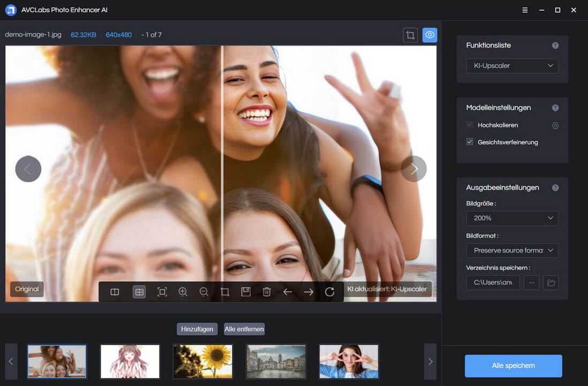Toggle the Gesichtsverfeinerung checkbox

click(x=470, y=142)
